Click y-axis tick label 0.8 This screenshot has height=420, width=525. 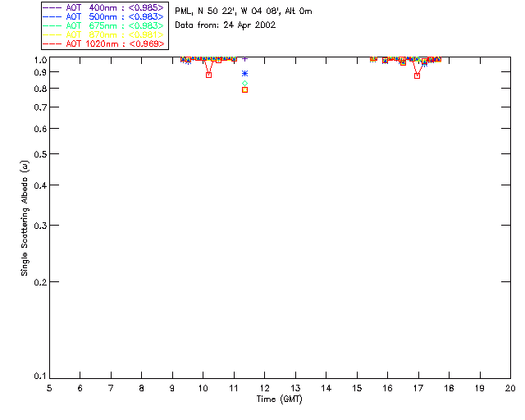click(40, 89)
